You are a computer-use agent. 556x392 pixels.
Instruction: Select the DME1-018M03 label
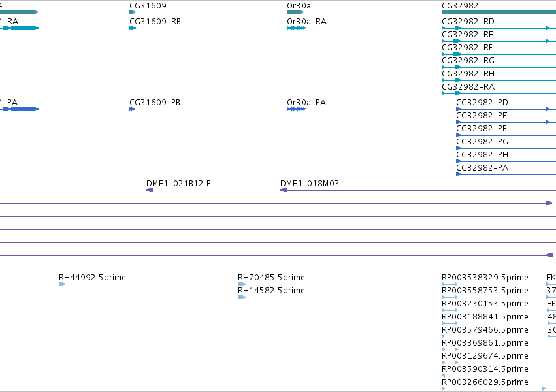click(x=310, y=184)
